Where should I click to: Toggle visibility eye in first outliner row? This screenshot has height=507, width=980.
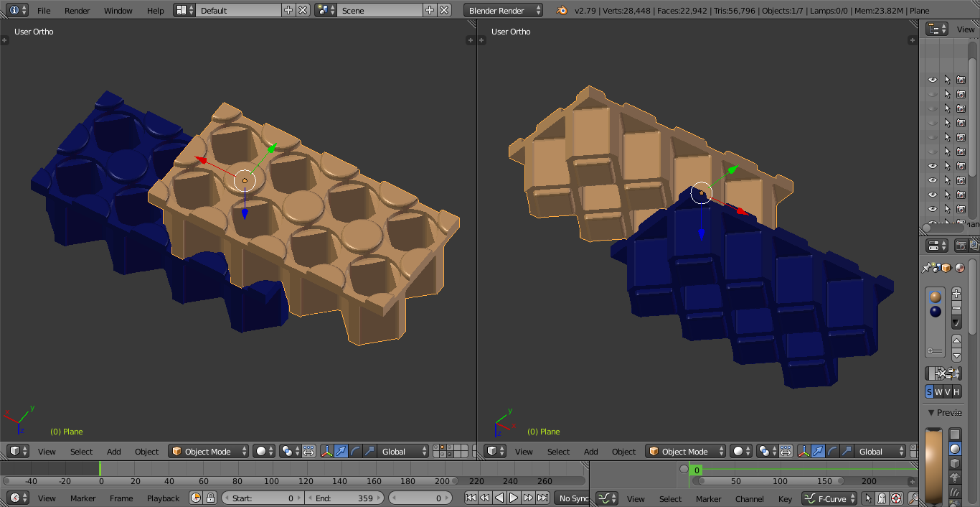coord(933,80)
